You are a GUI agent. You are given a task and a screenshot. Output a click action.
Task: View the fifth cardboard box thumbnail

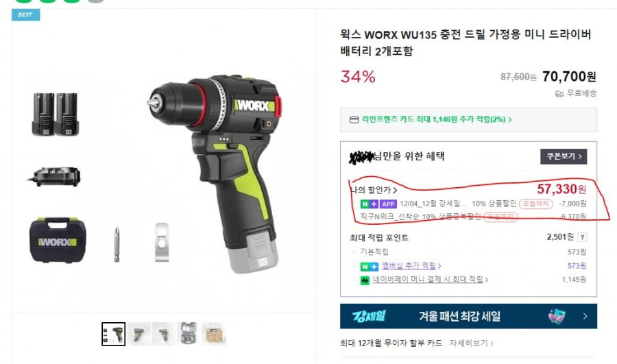tap(214, 334)
